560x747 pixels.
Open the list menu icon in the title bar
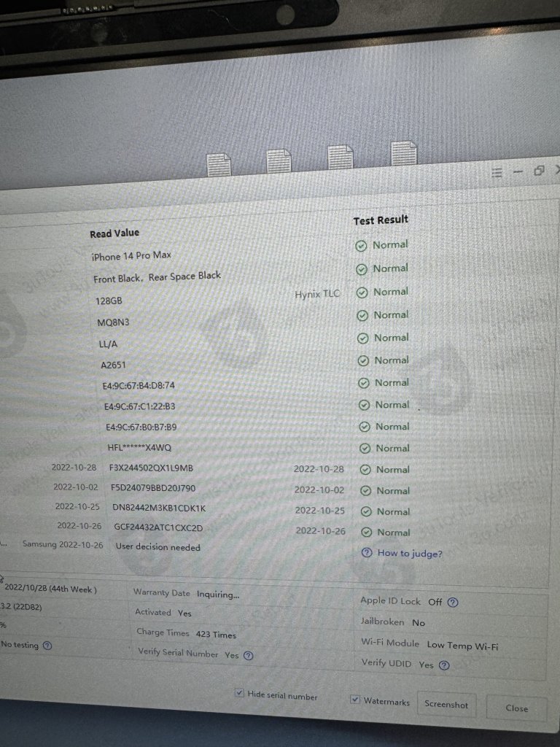tap(497, 172)
